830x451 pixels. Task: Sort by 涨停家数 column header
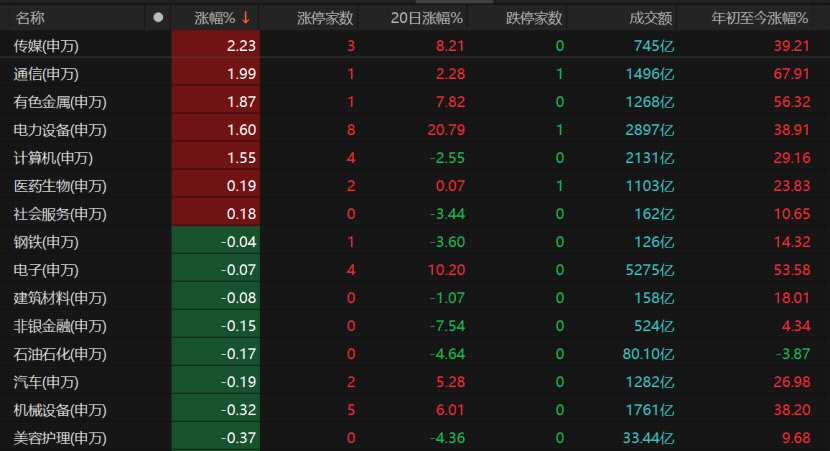tap(324, 18)
